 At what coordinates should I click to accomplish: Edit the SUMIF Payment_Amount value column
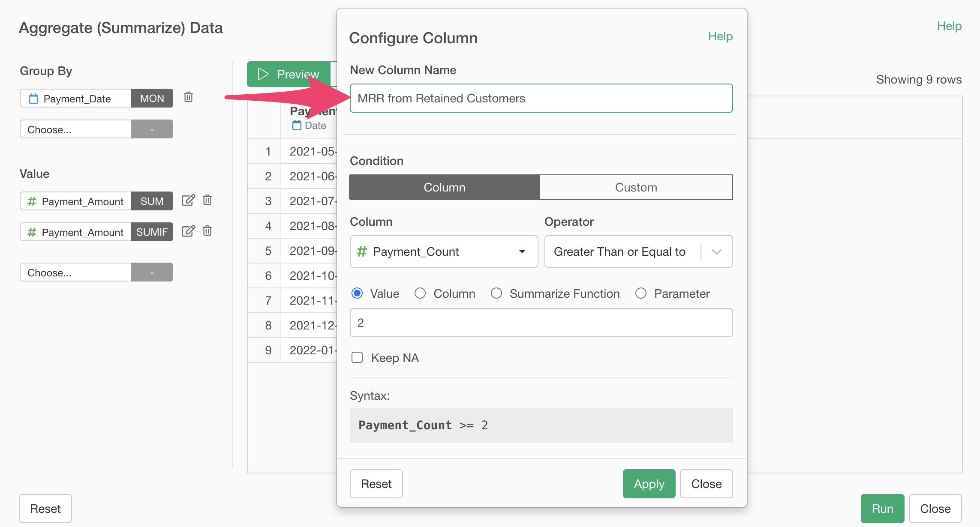point(188,231)
